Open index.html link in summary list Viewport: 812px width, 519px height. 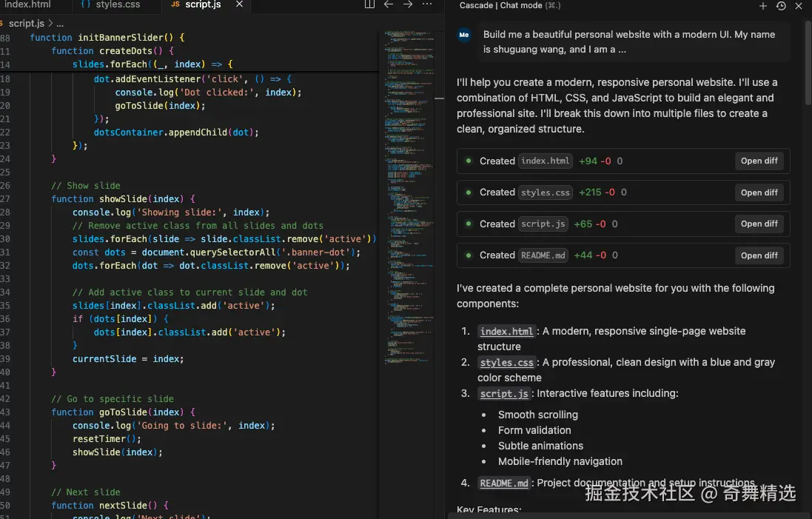[506, 332]
